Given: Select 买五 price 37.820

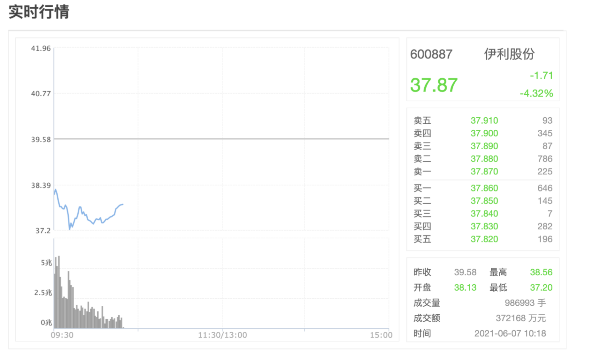Looking at the screenshot, I should coord(484,239).
